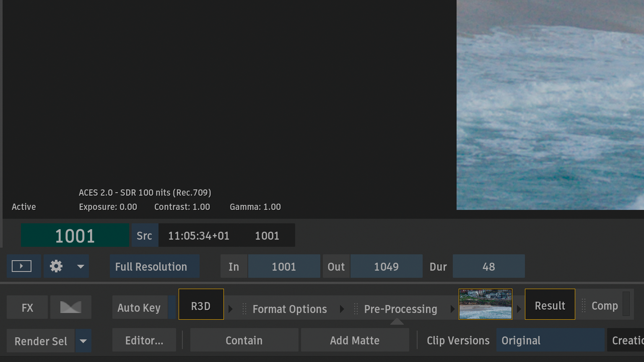Click the Exposure: 0.00 value
Viewport: 644px width, 362px height.
coord(108,207)
